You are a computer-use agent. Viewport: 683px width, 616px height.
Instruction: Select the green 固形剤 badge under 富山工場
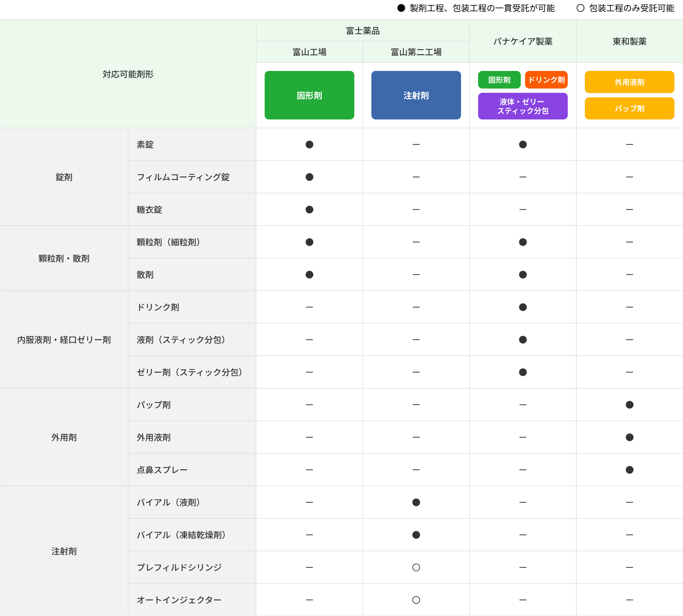(x=309, y=95)
